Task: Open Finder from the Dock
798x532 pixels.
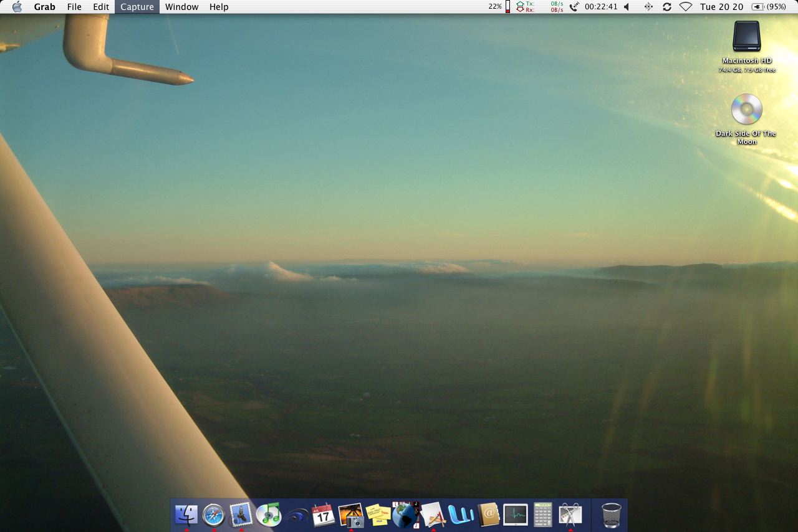Action: (186, 515)
